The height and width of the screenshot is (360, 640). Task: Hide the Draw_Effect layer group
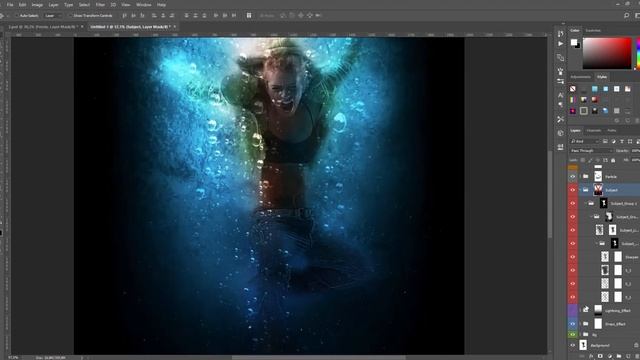pos(573,324)
